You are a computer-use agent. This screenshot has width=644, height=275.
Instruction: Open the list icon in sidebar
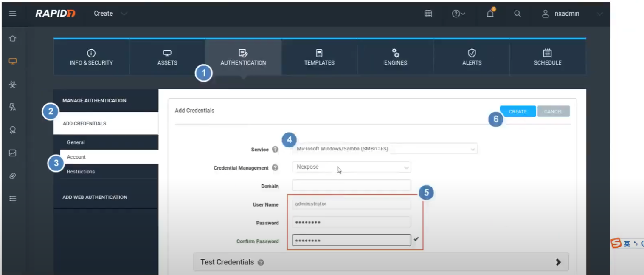[13, 198]
